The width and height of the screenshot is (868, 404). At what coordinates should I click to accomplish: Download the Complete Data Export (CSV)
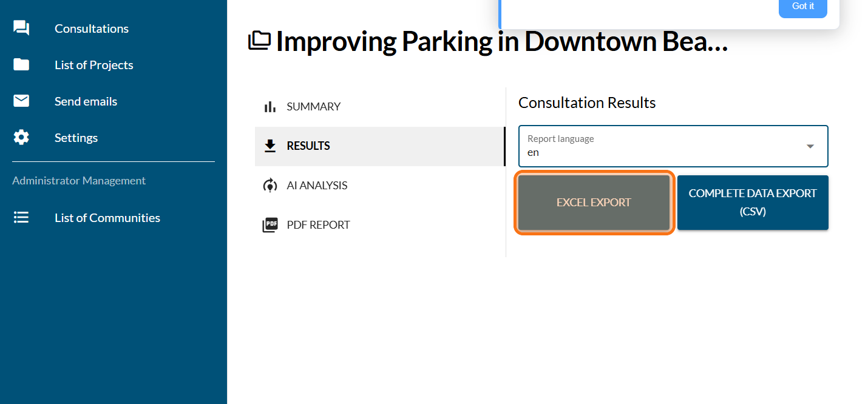753,203
